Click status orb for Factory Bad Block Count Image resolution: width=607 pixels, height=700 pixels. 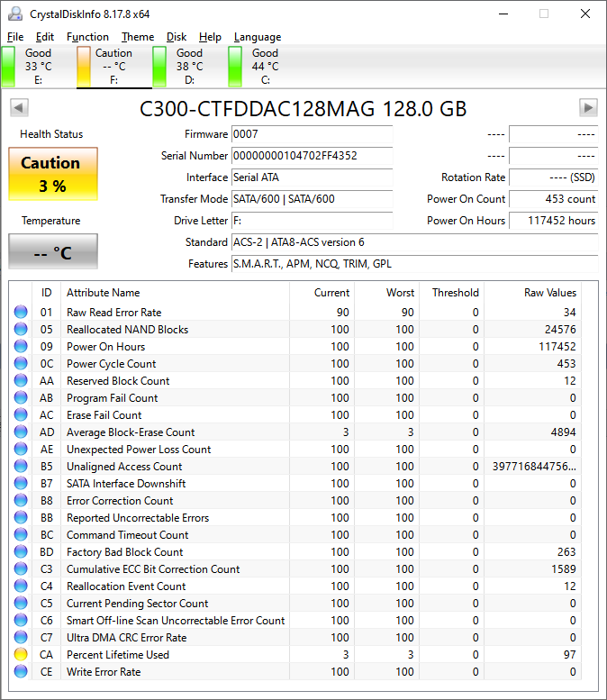pos(21,551)
